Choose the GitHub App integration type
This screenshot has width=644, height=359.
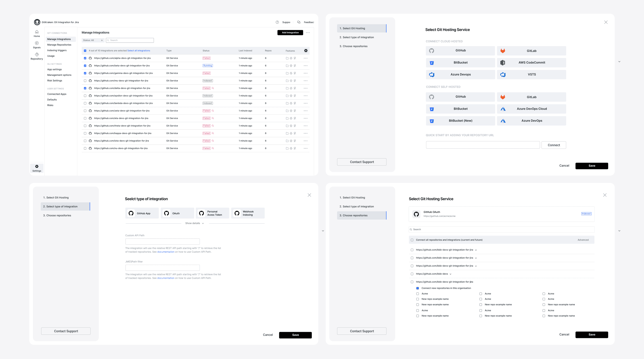click(142, 213)
